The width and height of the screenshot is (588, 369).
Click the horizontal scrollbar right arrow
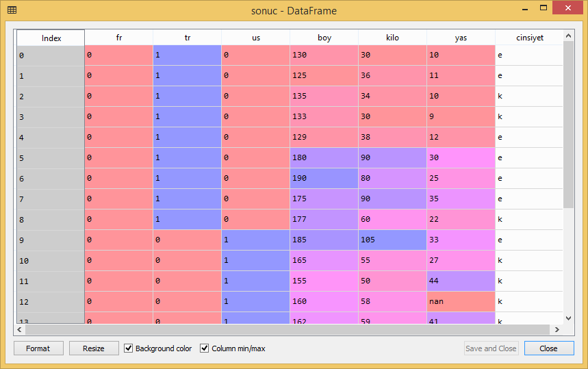tap(557, 329)
